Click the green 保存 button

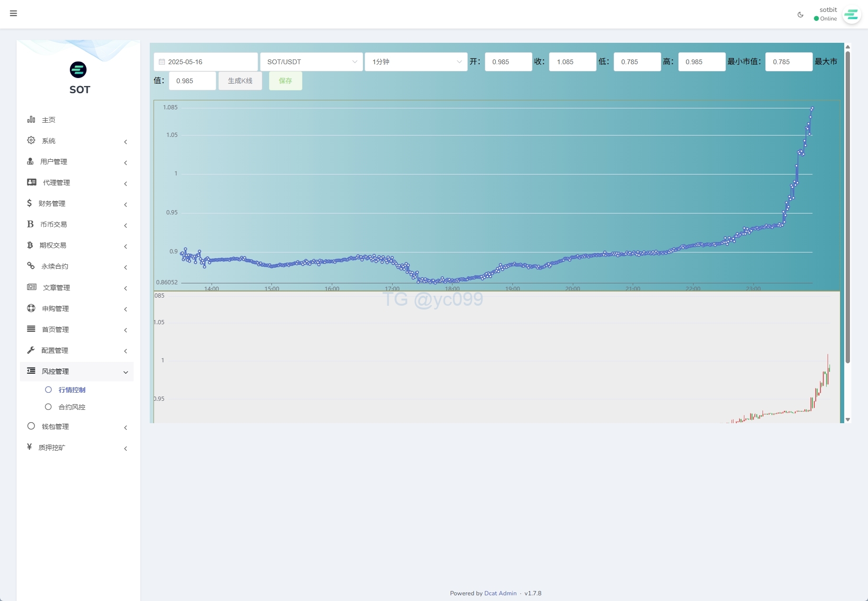285,81
